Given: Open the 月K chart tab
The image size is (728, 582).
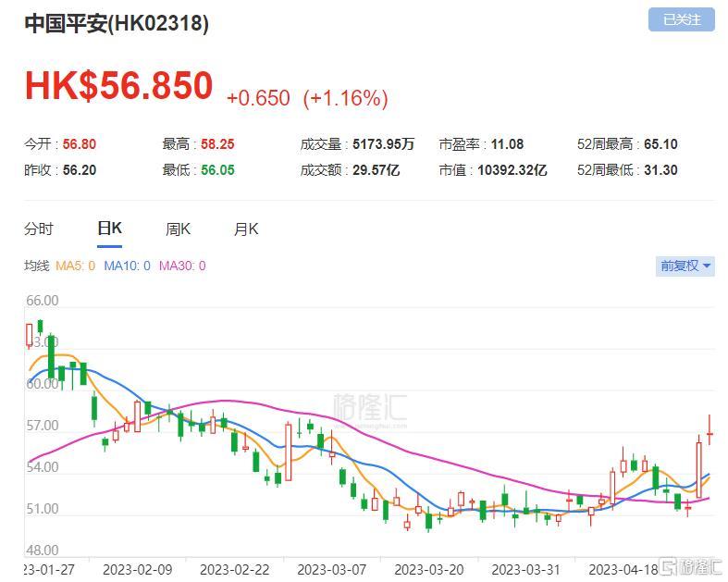Looking at the screenshot, I should (x=246, y=229).
